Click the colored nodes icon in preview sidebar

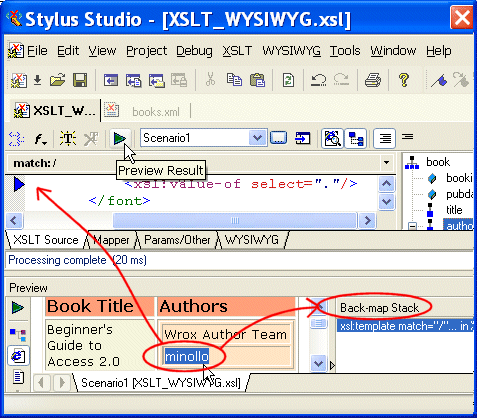(18, 334)
